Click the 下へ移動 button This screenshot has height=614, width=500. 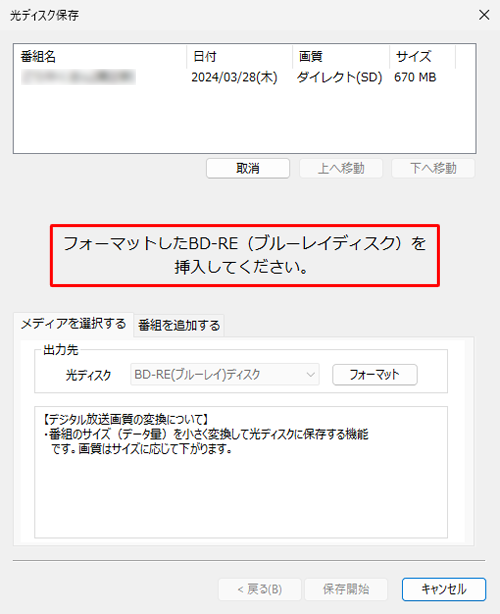433,168
